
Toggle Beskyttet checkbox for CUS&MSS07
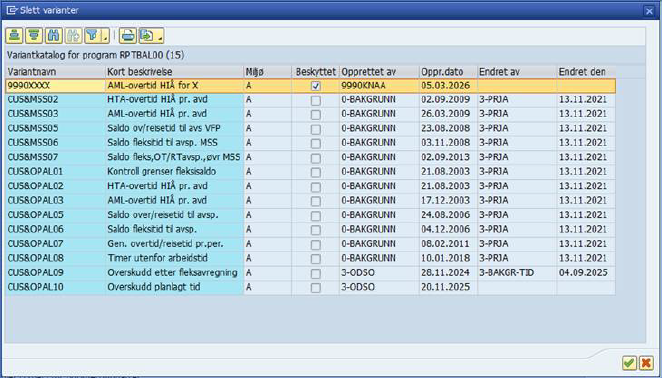(x=315, y=158)
